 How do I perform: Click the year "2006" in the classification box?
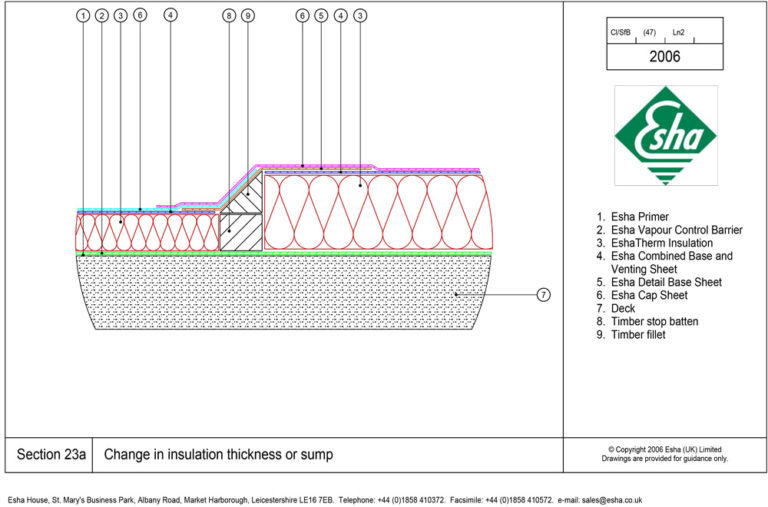tap(665, 56)
